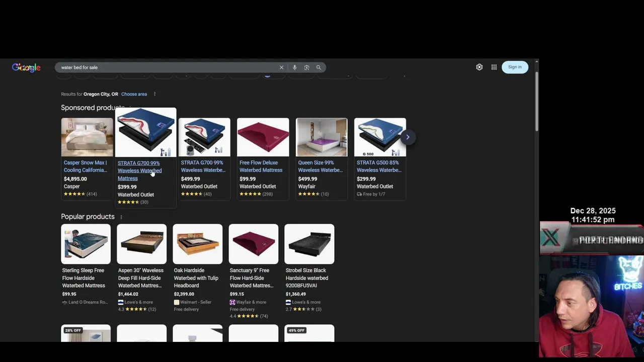The image size is (644, 362).
Task: Open the Sterling Sleep Free Flow product image
Action: tap(86, 244)
